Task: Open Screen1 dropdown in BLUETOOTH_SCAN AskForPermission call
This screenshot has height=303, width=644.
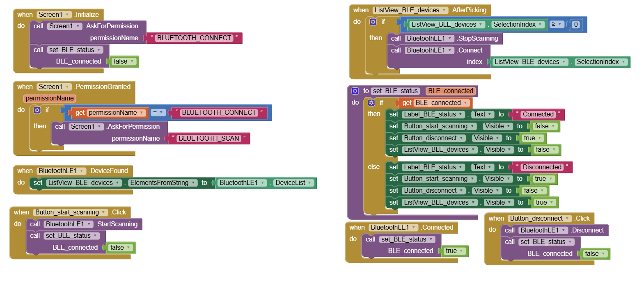Action: [86, 127]
